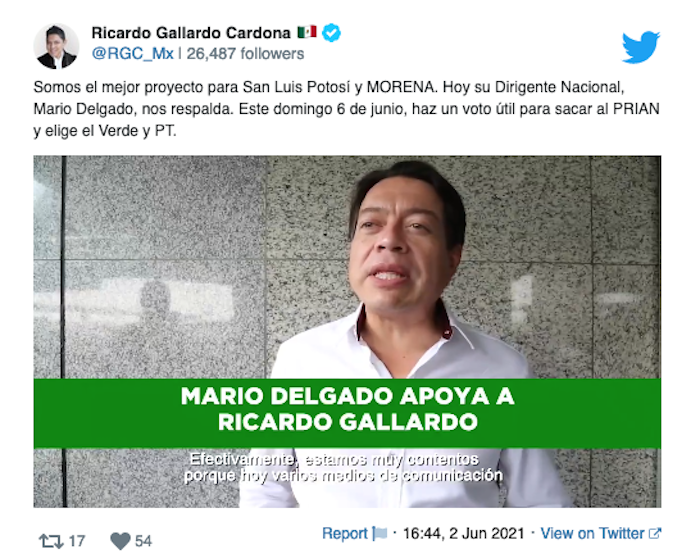Click the report flag icon
Image resolution: width=700 pixels, height=558 pixels.
pyautogui.click(x=380, y=533)
